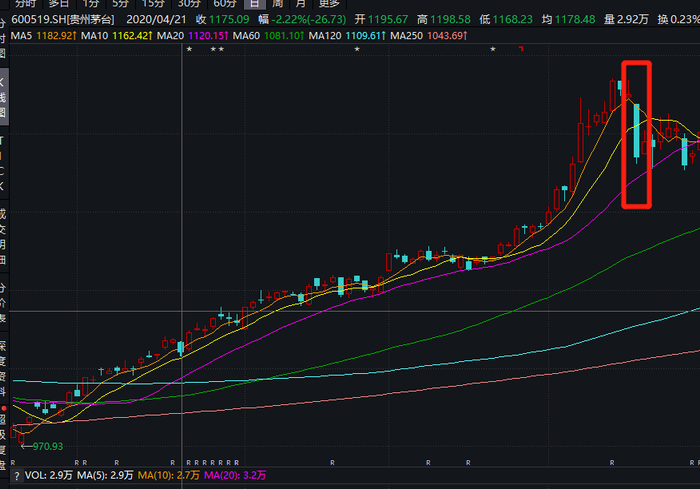
Task: Click the MA20 indicator value 1120.15
Action: 208,36
